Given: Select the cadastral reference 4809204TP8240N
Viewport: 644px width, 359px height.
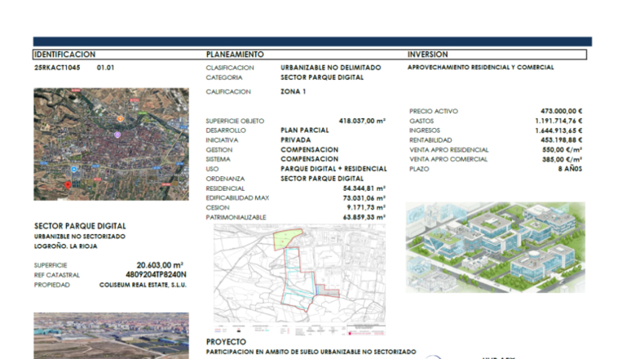Looking at the screenshot, I should (x=156, y=275).
